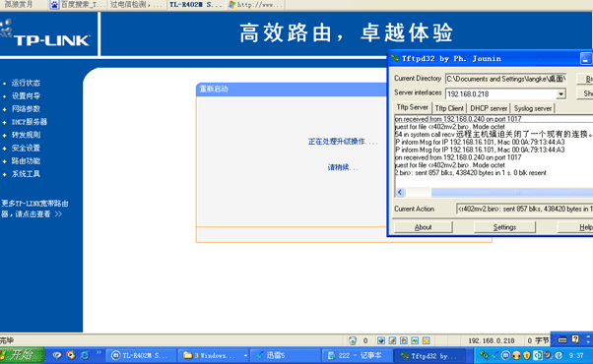Click the left arrow on the Tftpd32 log scrollbar
The image size is (593, 364).
(400, 192)
